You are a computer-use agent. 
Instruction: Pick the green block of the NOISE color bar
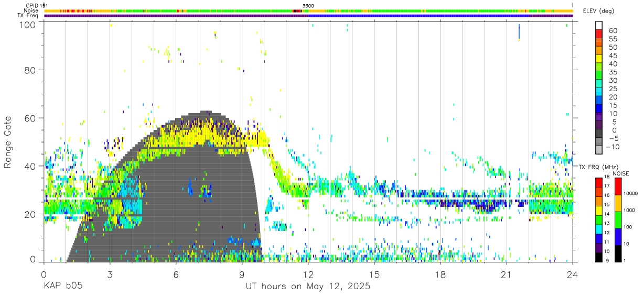pos(618,219)
